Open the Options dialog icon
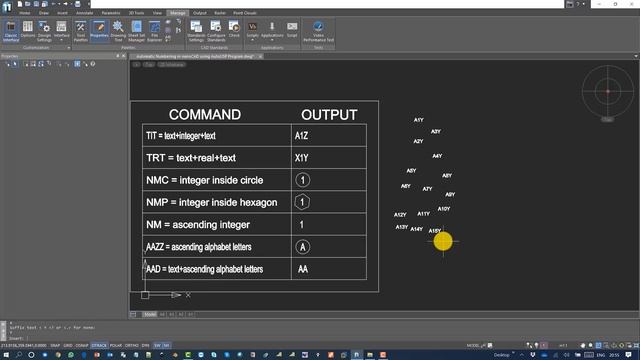Viewport: 640px width, 360px height. (28, 29)
